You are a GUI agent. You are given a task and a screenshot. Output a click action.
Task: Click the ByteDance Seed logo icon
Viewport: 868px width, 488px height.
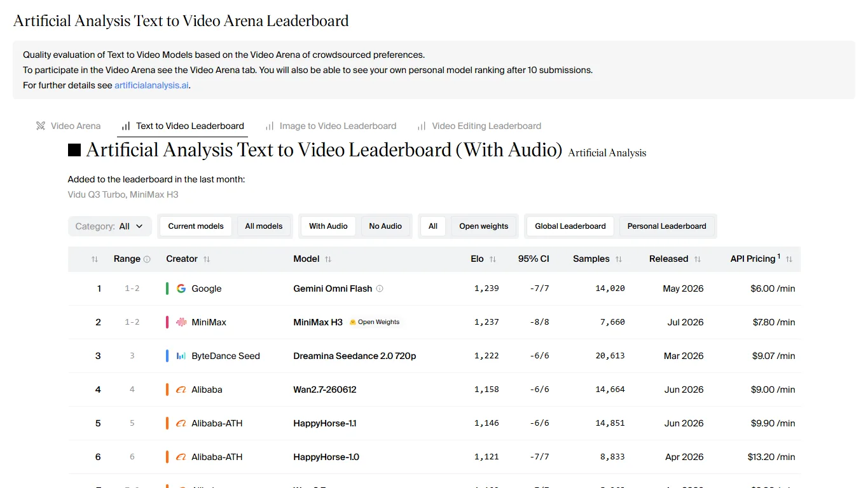coord(181,356)
